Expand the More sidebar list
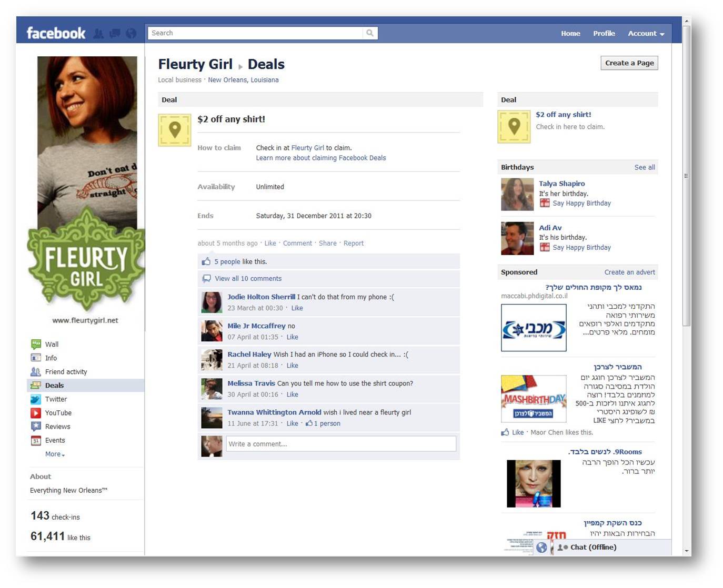Screen dimensions: 723x588 55,454
